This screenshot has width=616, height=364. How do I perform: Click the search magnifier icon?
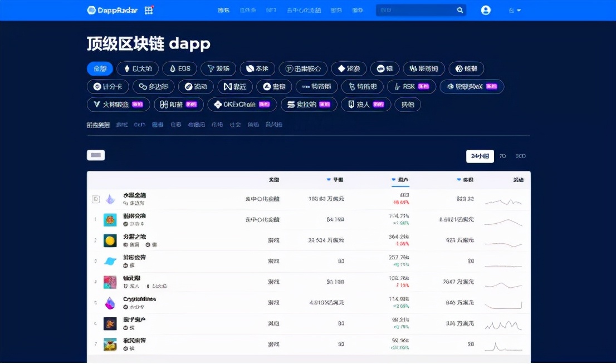coord(459,10)
